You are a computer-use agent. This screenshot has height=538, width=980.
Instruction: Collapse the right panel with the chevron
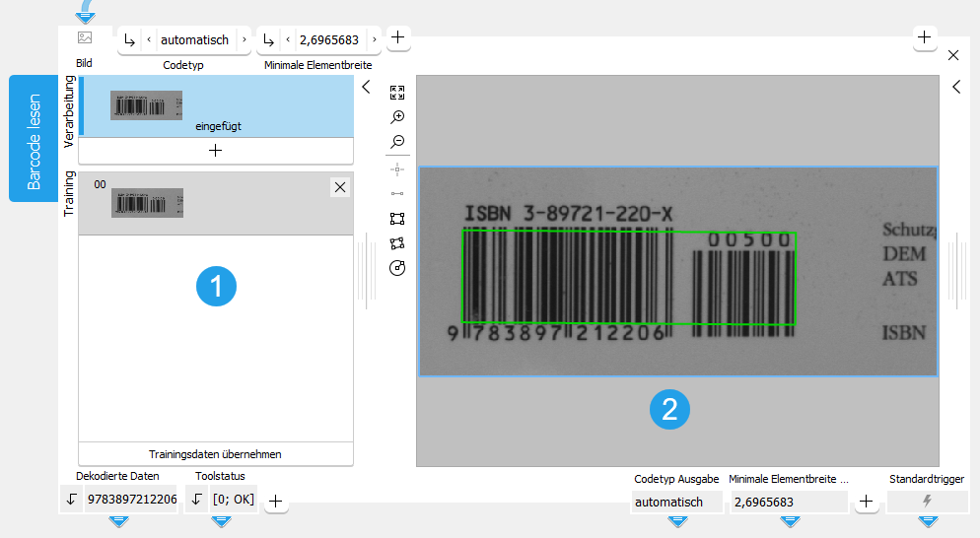point(955,87)
